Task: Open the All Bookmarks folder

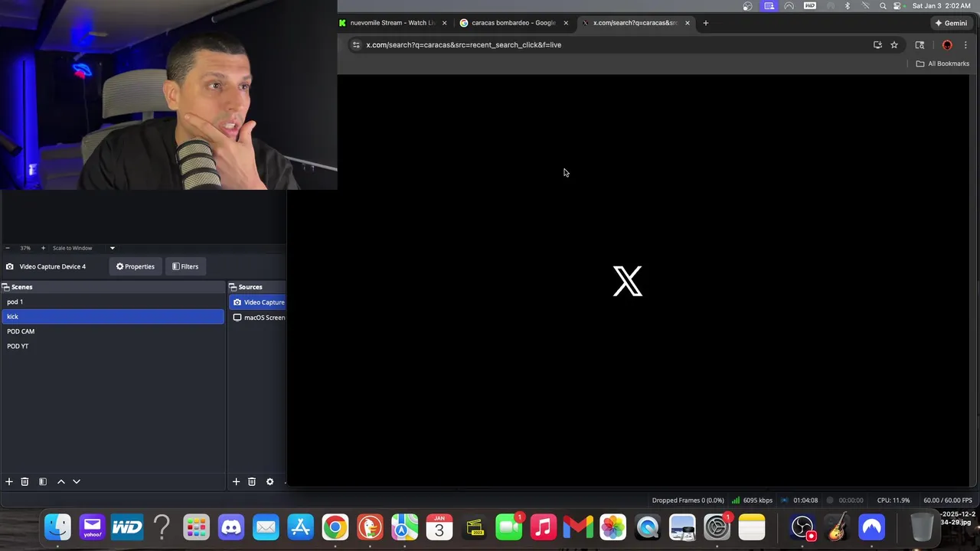Action: point(943,64)
